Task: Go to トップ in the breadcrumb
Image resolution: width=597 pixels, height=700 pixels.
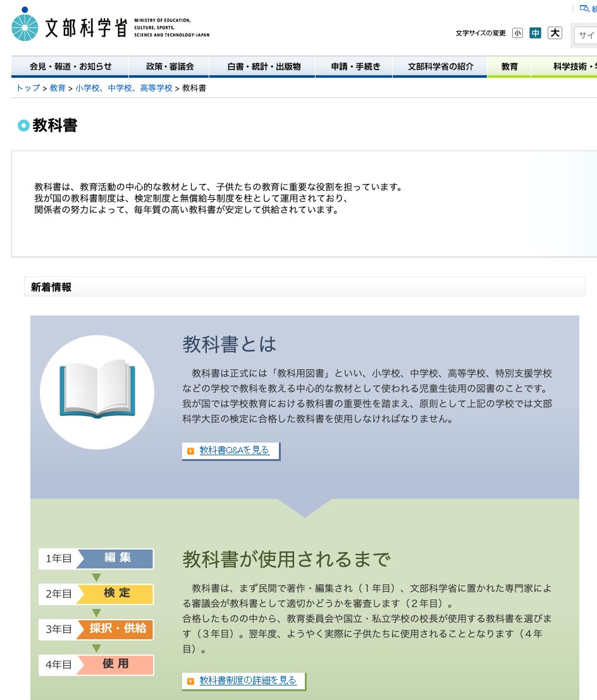Action: point(28,88)
